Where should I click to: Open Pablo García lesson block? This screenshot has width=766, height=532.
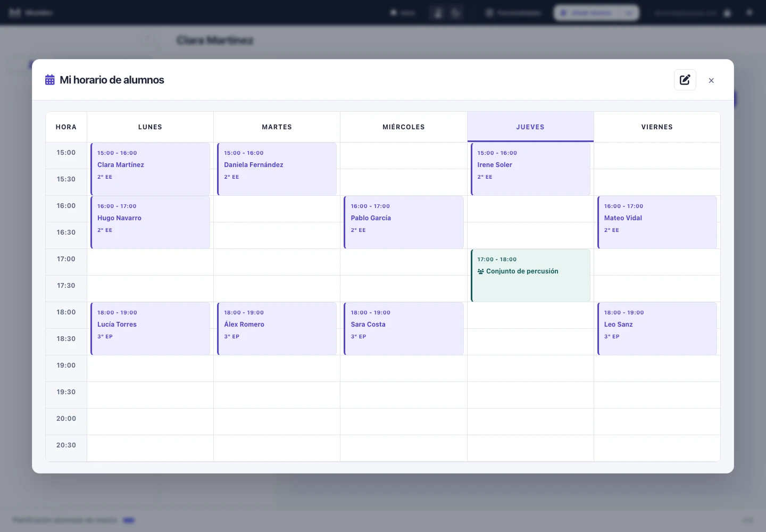(x=404, y=222)
